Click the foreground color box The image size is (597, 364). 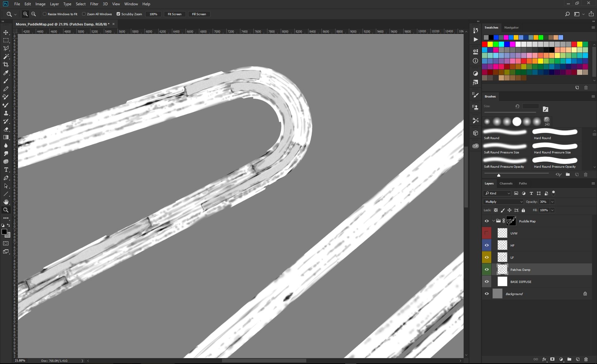[4, 232]
